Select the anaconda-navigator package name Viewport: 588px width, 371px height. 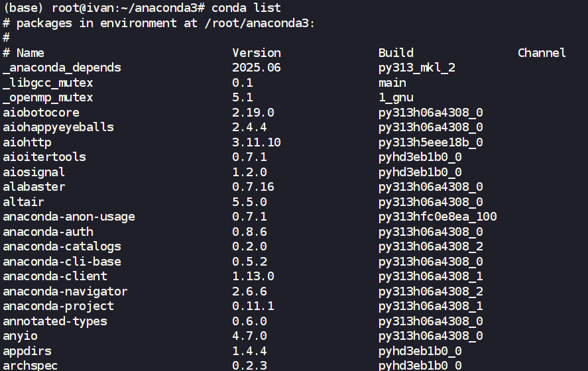point(65,291)
